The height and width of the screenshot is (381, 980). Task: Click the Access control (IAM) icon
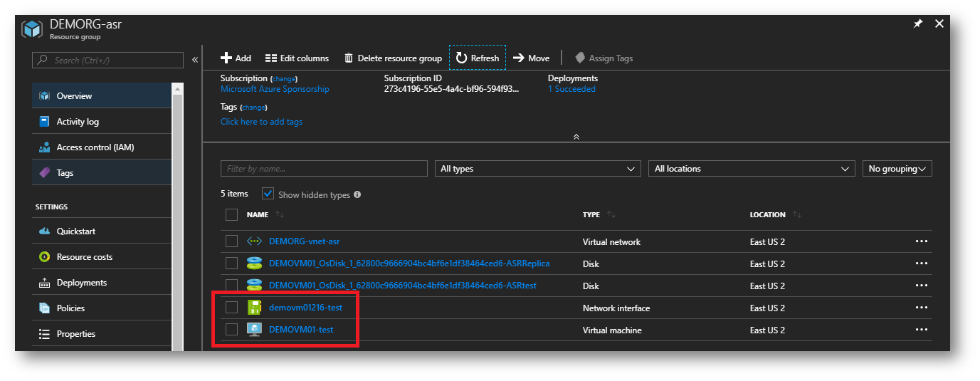44,147
